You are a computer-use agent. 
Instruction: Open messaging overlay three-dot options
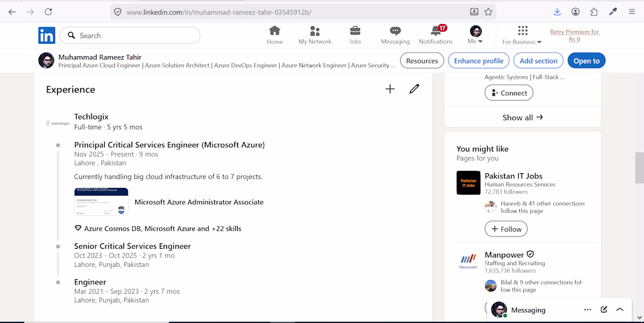[587, 310]
